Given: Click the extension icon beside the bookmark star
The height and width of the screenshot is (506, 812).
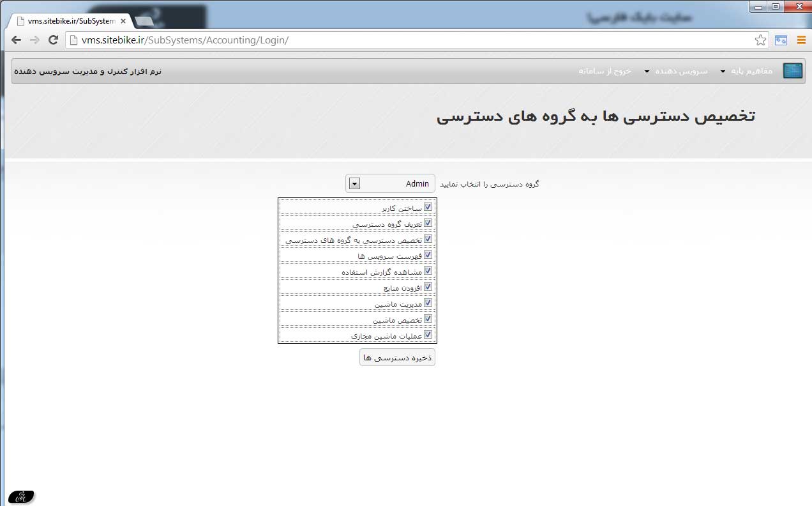Looking at the screenshot, I should pos(781,40).
